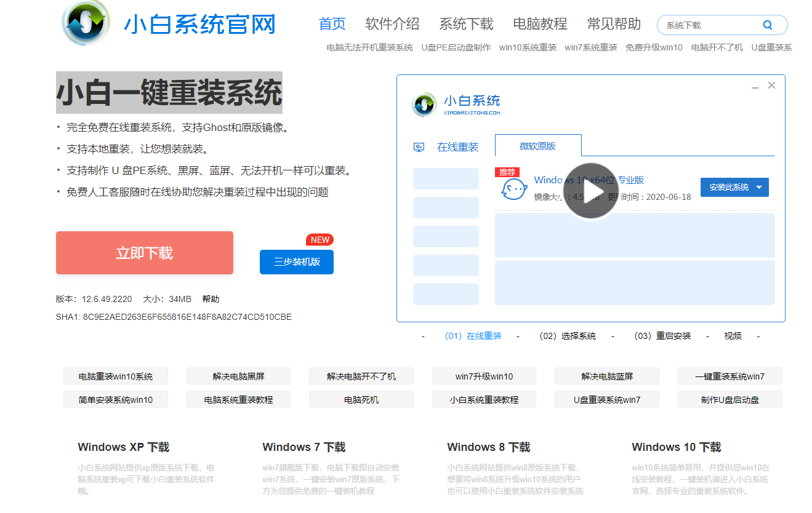Click the 帮助 link near version info
Viewport: 812px width, 513px height.
[x=211, y=299]
